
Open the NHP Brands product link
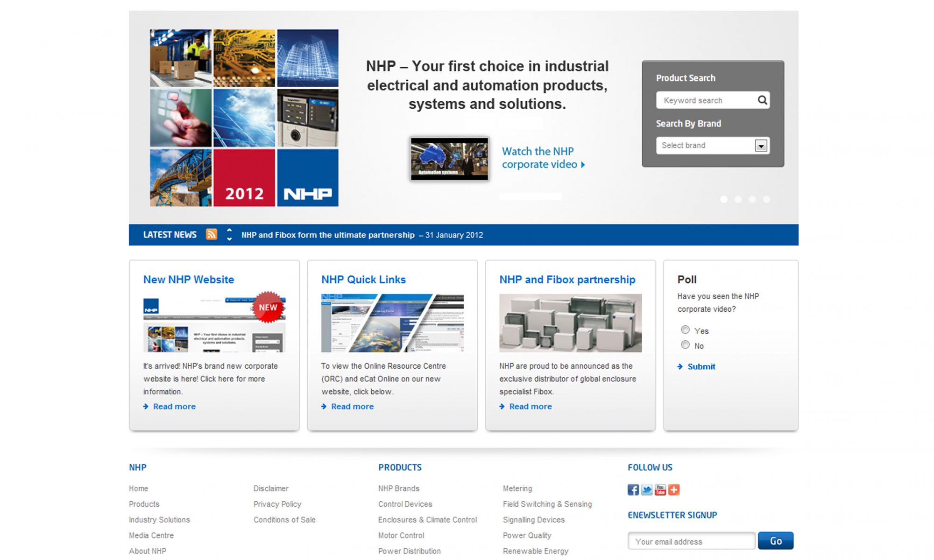tap(399, 489)
